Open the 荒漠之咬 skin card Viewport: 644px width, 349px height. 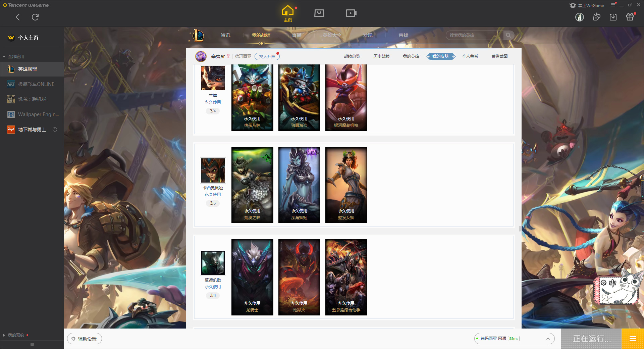coord(252,185)
